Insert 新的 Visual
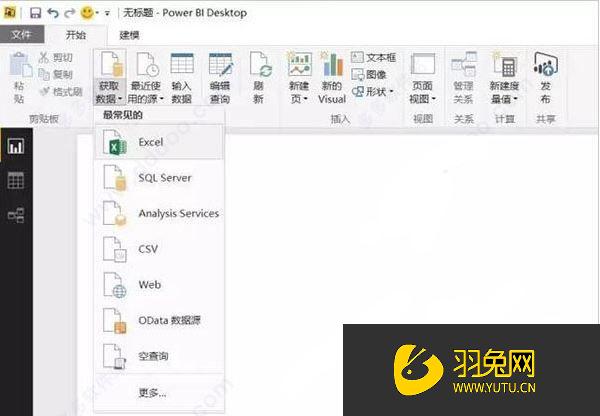 pyautogui.click(x=332, y=78)
